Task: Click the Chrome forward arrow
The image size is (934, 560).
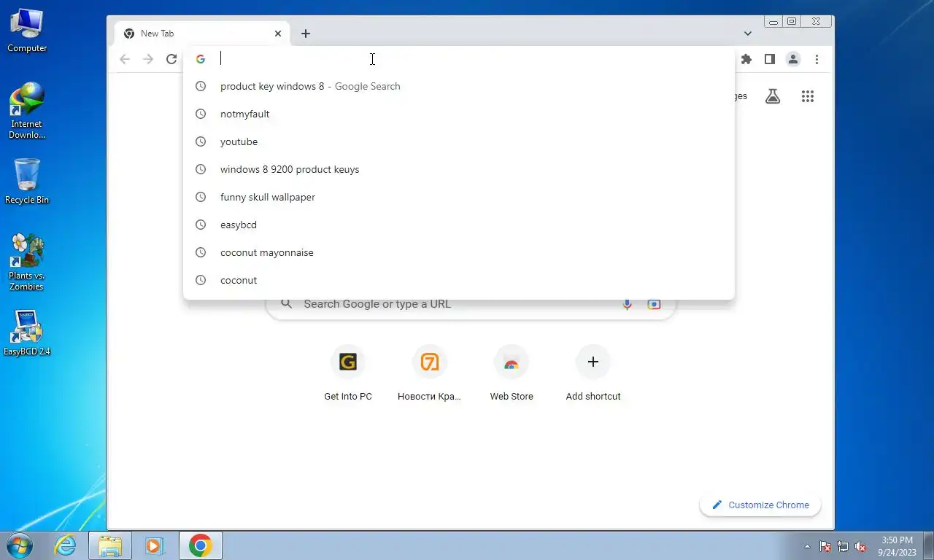Action: [148, 59]
